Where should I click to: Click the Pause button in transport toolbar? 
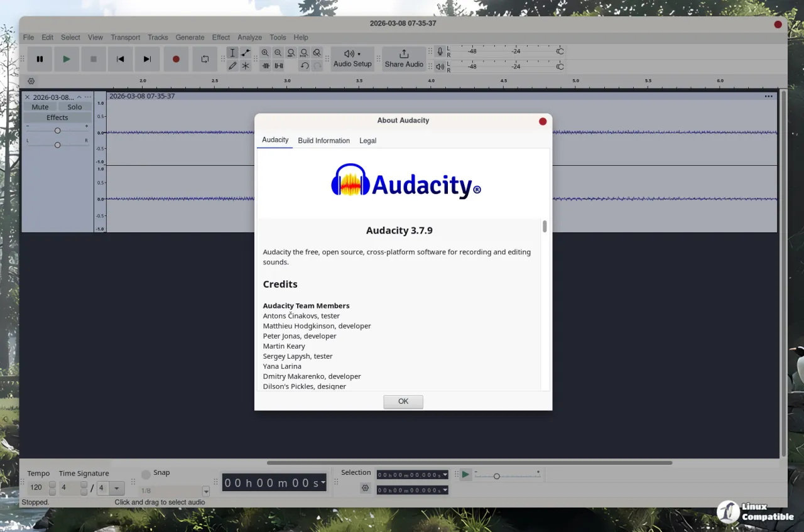click(40, 59)
